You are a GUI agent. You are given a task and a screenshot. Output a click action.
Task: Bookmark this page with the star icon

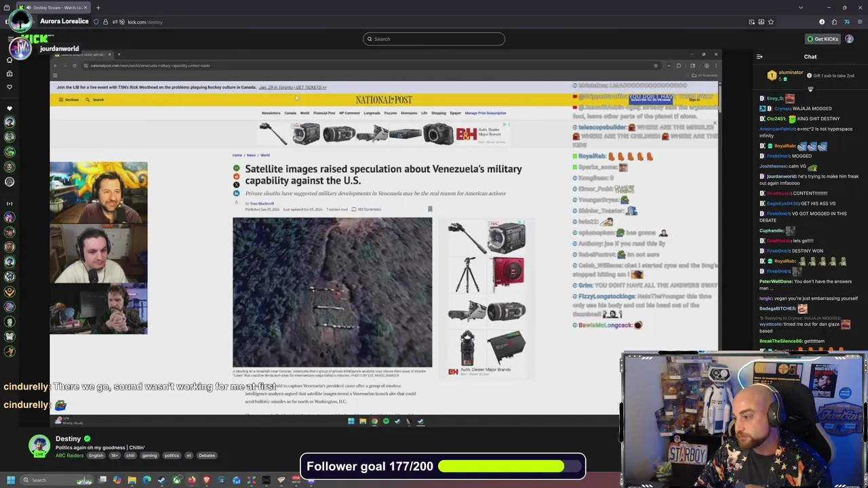(770, 22)
